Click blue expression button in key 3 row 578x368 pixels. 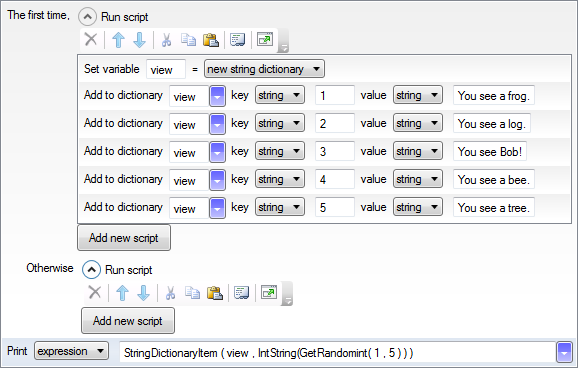tap(217, 152)
